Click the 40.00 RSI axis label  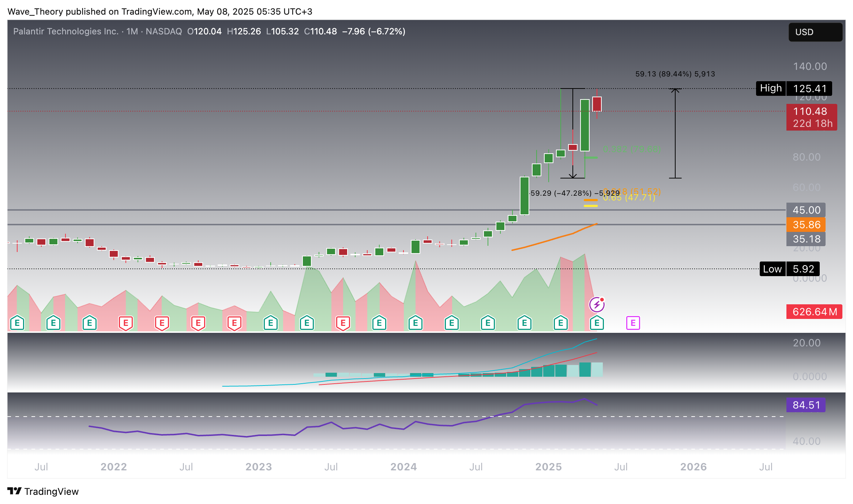807,441
